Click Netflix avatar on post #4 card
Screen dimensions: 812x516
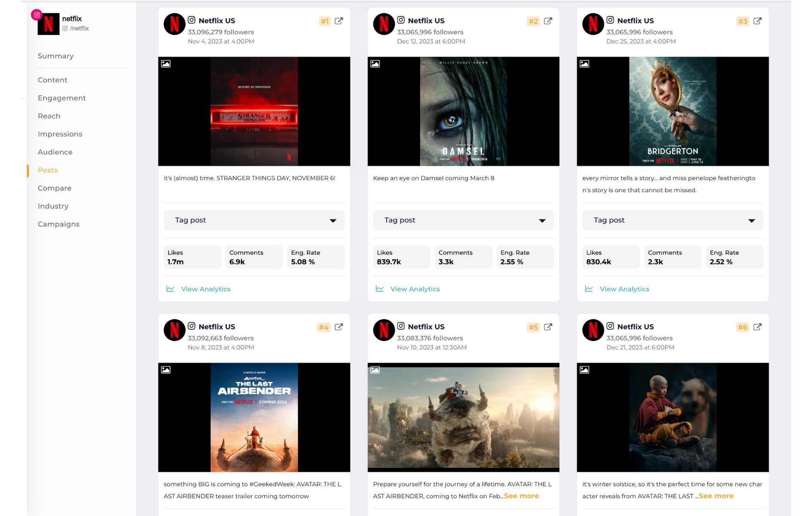174,330
